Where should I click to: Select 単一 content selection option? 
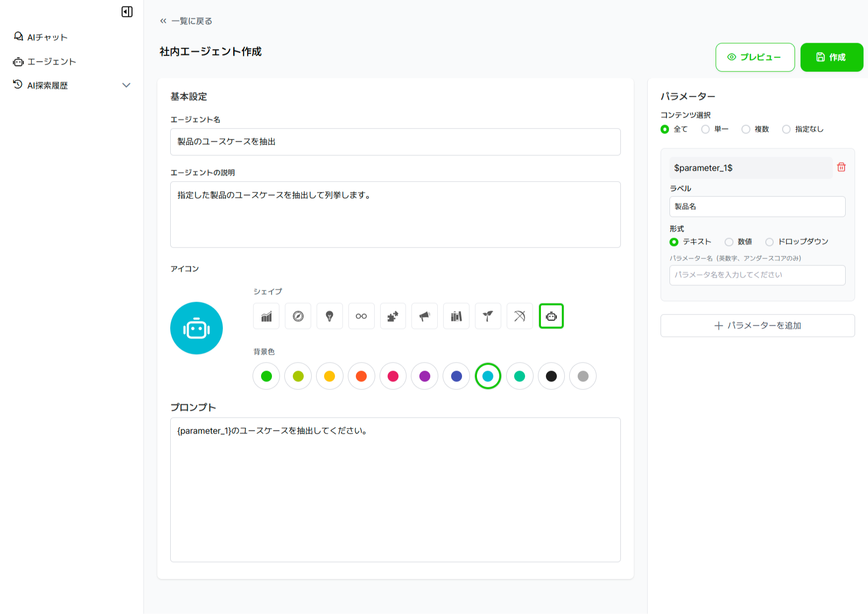coord(705,129)
